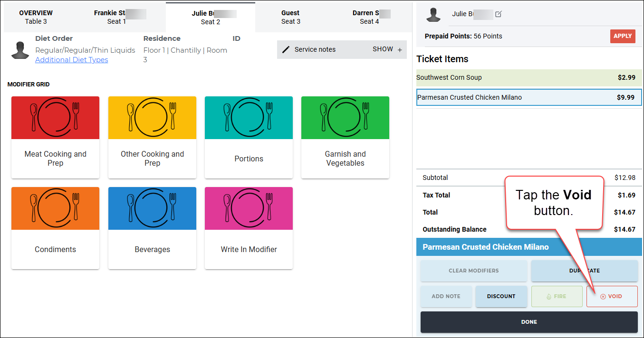Open the Garnish and Vegetables modifier tile
Screen dimensions: 644x338
(x=345, y=137)
